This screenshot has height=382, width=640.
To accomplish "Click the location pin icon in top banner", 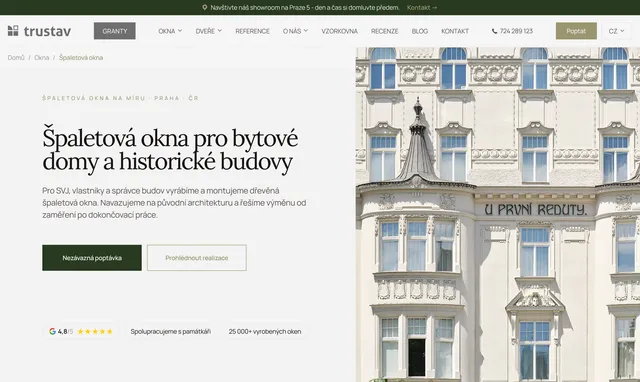I will [x=204, y=7].
